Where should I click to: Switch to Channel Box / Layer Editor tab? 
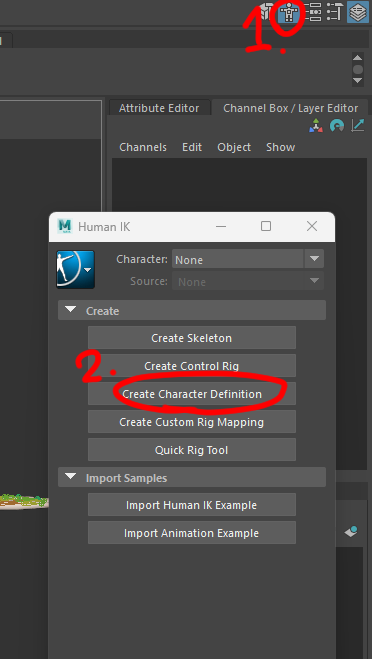tap(290, 108)
